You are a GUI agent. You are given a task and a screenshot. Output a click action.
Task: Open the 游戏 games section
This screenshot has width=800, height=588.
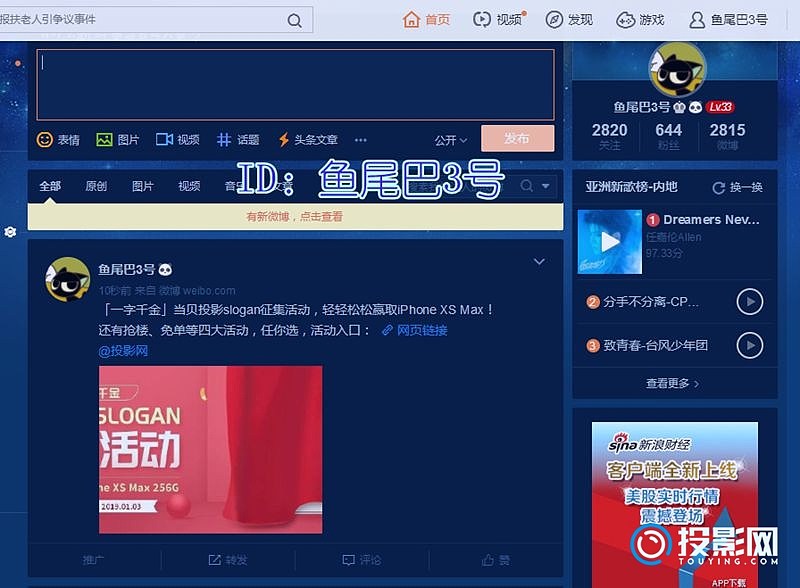[640, 20]
